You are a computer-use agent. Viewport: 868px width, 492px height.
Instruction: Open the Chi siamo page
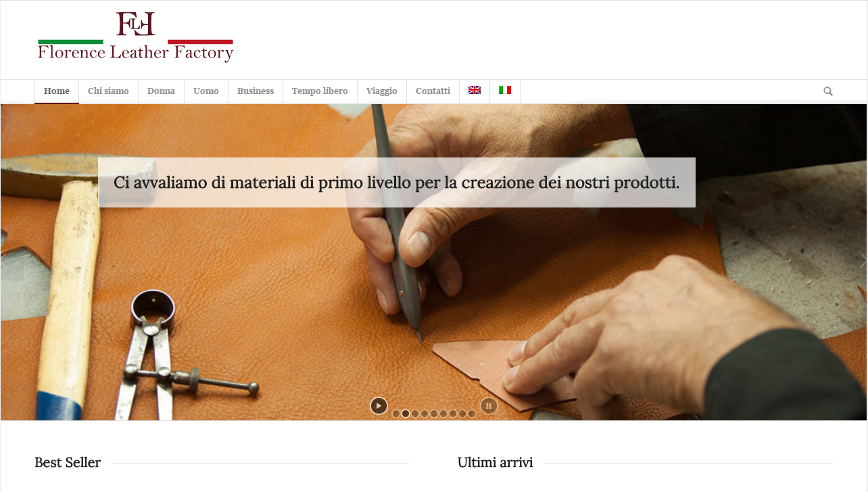[108, 91]
